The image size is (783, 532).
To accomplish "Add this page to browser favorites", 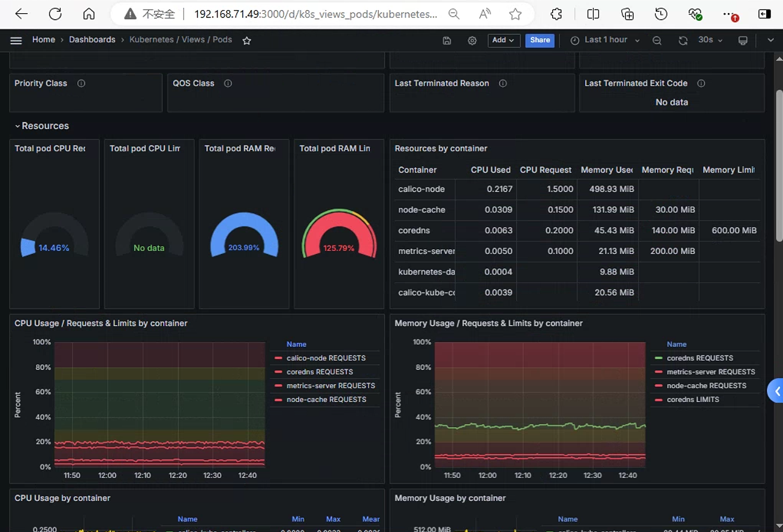I will (x=515, y=14).
